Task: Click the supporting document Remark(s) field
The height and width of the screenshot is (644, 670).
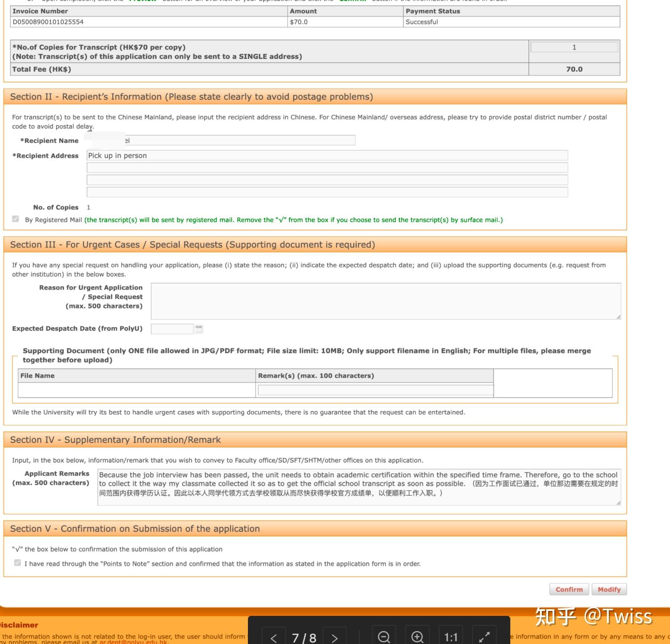Action: pyautogui.click(x=376, y=390)
